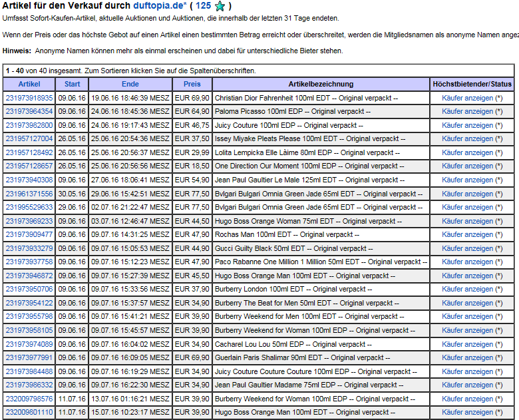Viewport: 519px width, 420px height.
Task: Click the turquoise feedback star icon
Action: tap(220, 6)
